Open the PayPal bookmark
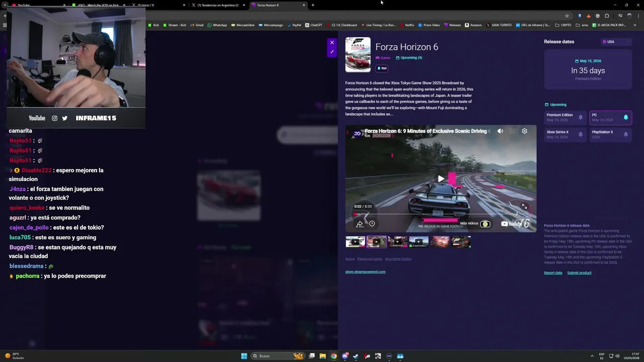This screenshot has height=362, width=644. [x=294, y=25]
